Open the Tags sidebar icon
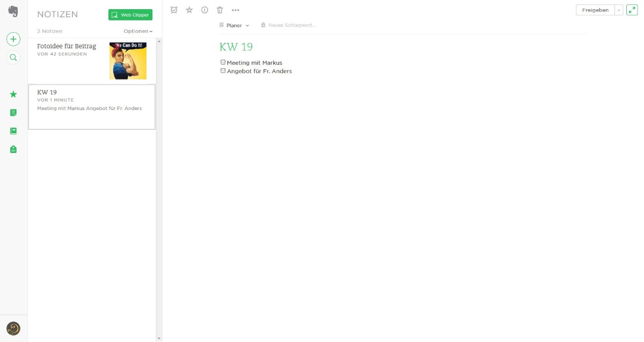This screenshot has width=644, height=342. (13, 149)
